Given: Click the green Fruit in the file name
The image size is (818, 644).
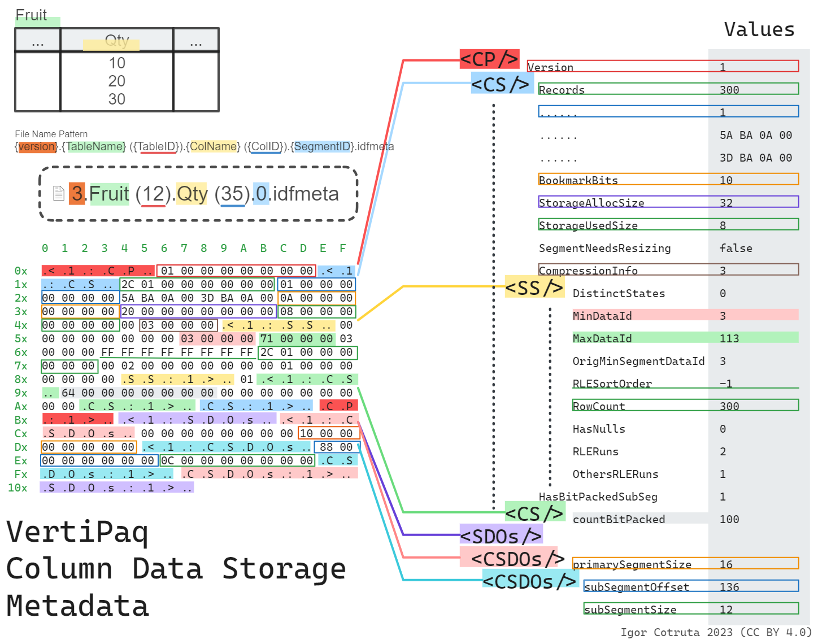Looking at the screenshot, I should tap(110, 194).
